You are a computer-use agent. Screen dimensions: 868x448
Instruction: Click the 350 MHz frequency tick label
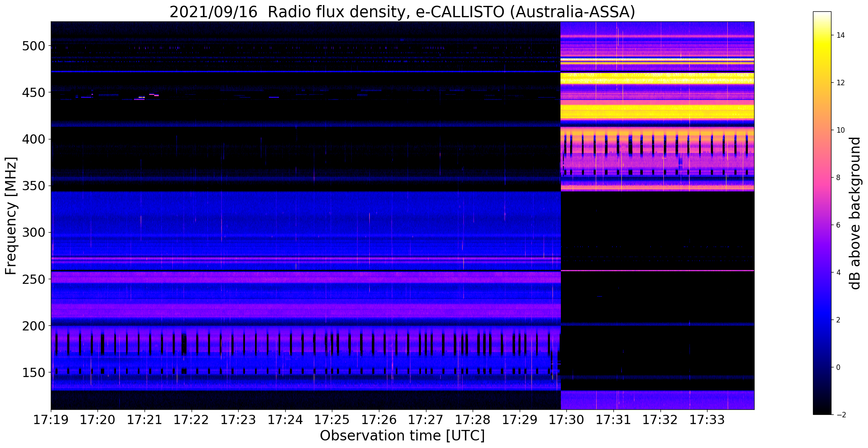[33, 186]
